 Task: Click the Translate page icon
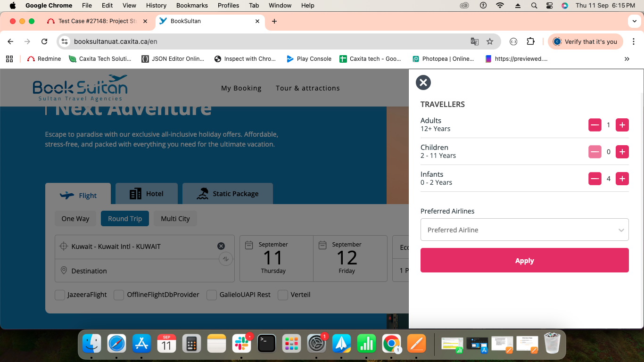475,41
